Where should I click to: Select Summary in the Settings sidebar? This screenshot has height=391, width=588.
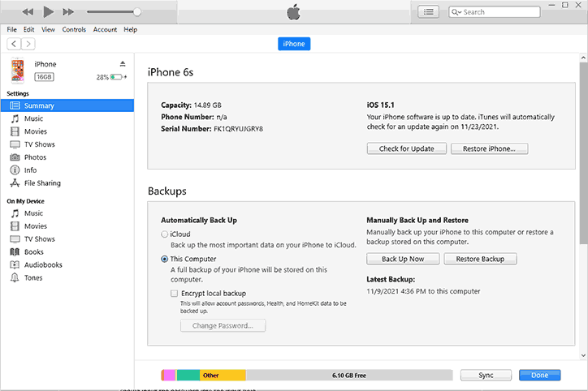[x=67, y=105]
